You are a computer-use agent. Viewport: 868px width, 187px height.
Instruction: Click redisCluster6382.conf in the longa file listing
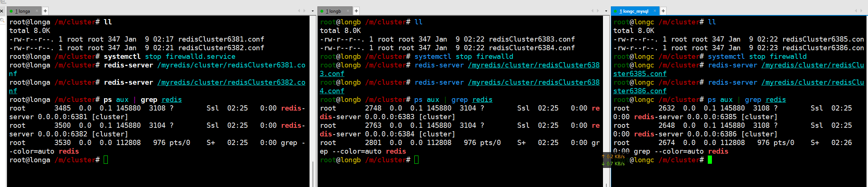click(221, 48)
